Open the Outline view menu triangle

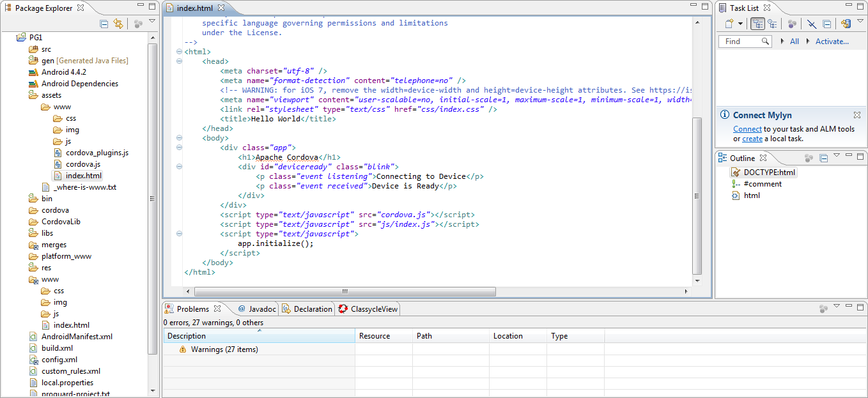(x=836, y=155)
